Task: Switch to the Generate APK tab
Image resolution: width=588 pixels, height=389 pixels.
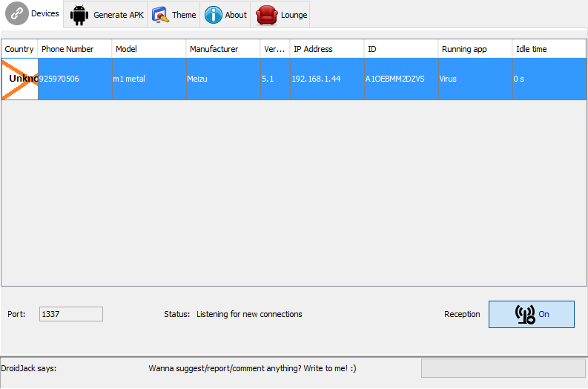Action: point(105,15)
